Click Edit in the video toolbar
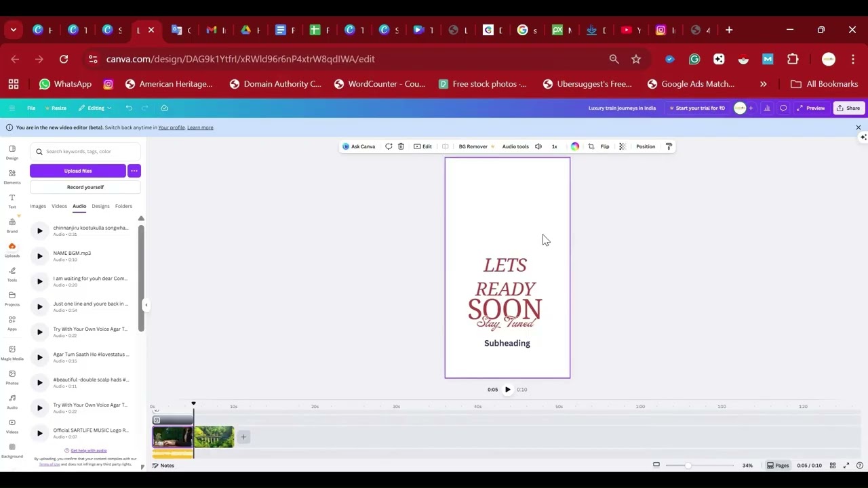The width and height of the screenshot is (868, 488). 422,146
